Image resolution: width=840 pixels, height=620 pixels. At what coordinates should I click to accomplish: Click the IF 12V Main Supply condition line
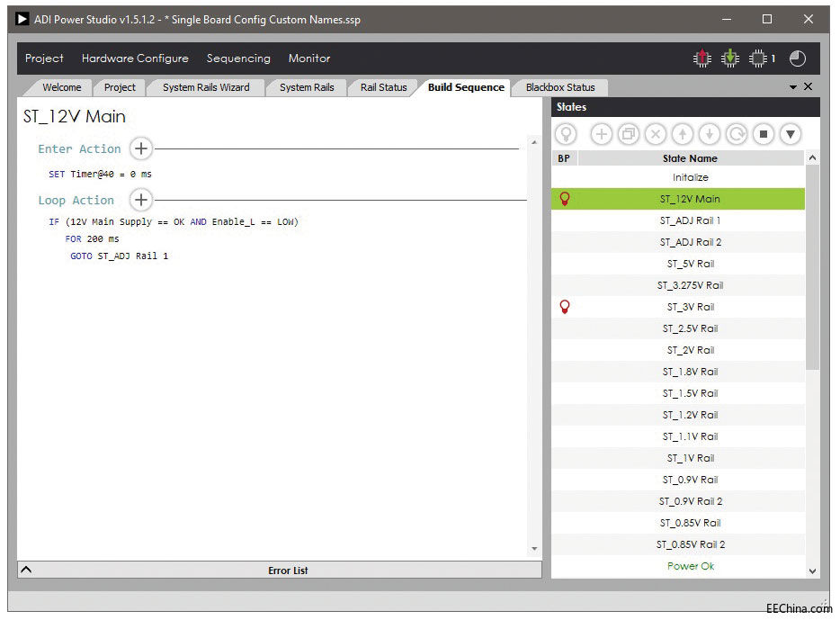(x=174, y=222)
